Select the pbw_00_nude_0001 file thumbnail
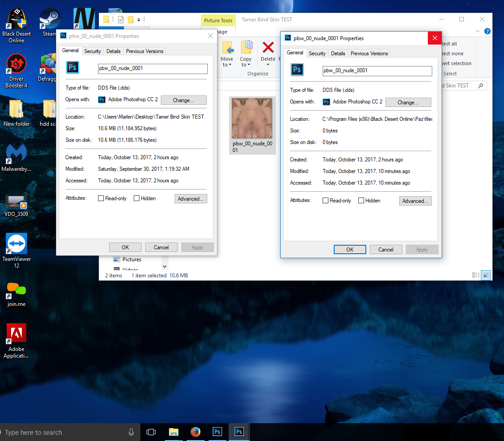Image resolution: width=504 pixels, height=441 pixels. click(253, 118)
